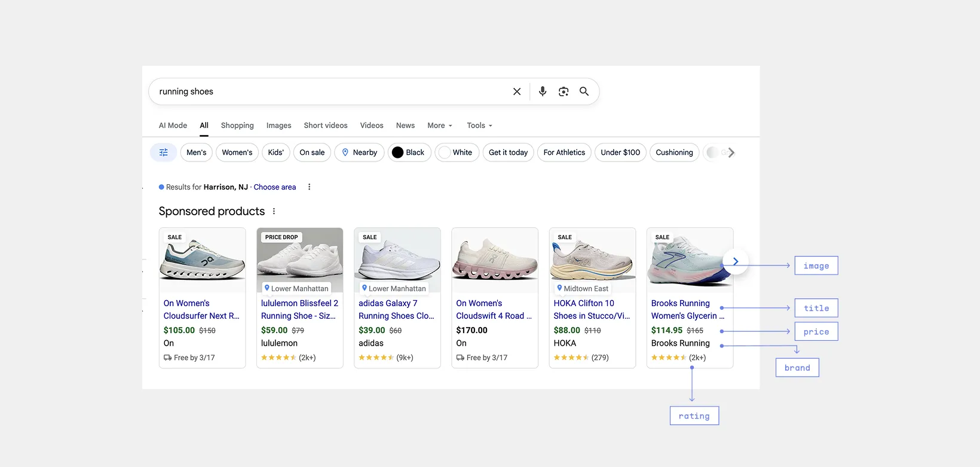Expand the More dropdown
This screenshot has height=467, width=980.
[440, 126]
